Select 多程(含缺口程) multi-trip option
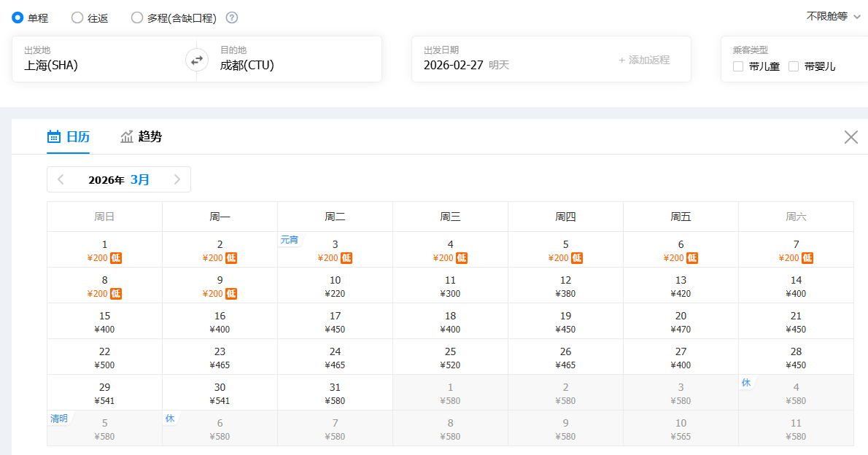The width and height of the screenshot is (868, 455). click(137, 18)
